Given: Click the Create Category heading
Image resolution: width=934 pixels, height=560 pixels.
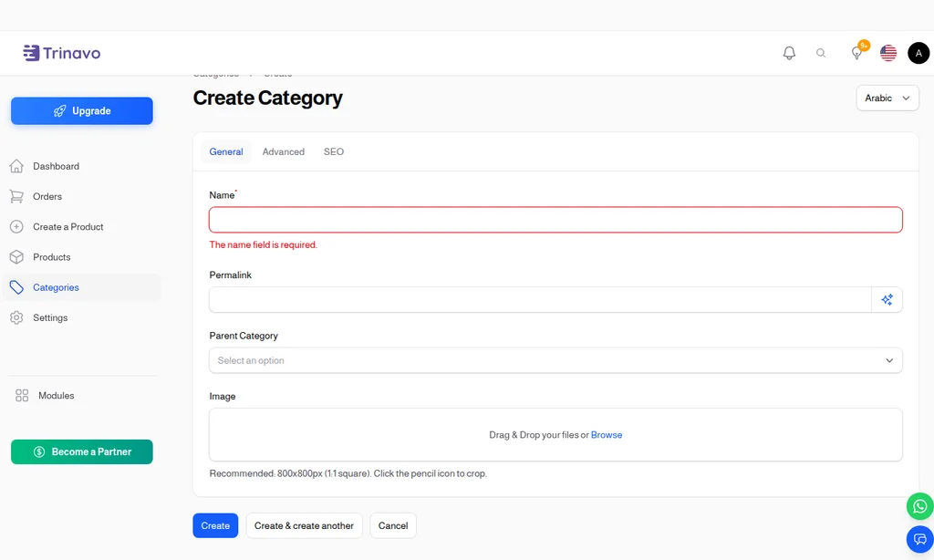Looking at the screenshot, I should (267, 99).
